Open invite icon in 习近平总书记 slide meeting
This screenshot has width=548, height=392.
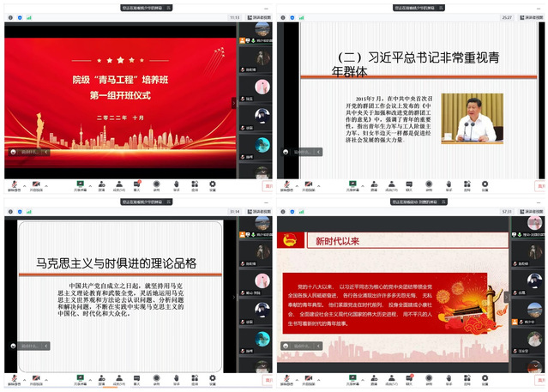pyautogui.click(x=375, y=184)
